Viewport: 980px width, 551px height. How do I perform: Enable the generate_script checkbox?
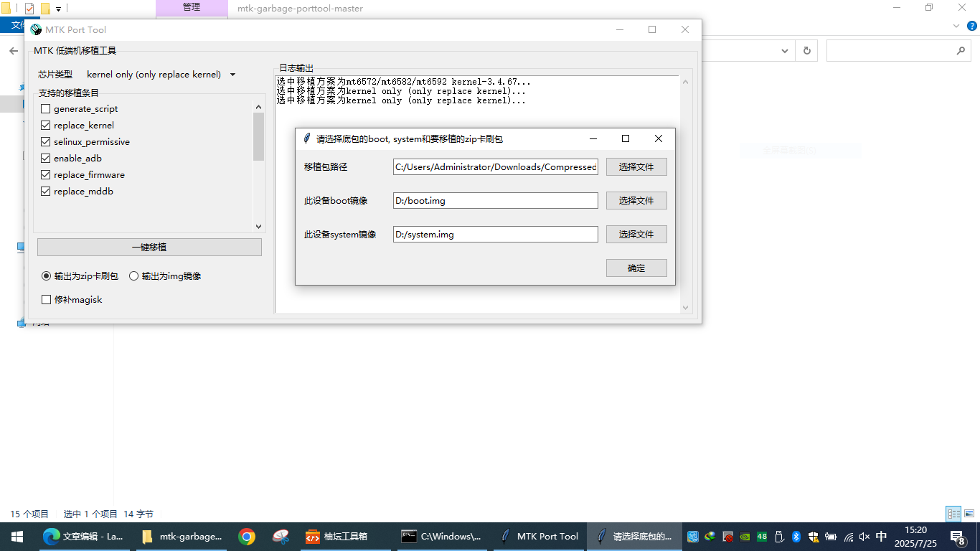click(46, 109)
